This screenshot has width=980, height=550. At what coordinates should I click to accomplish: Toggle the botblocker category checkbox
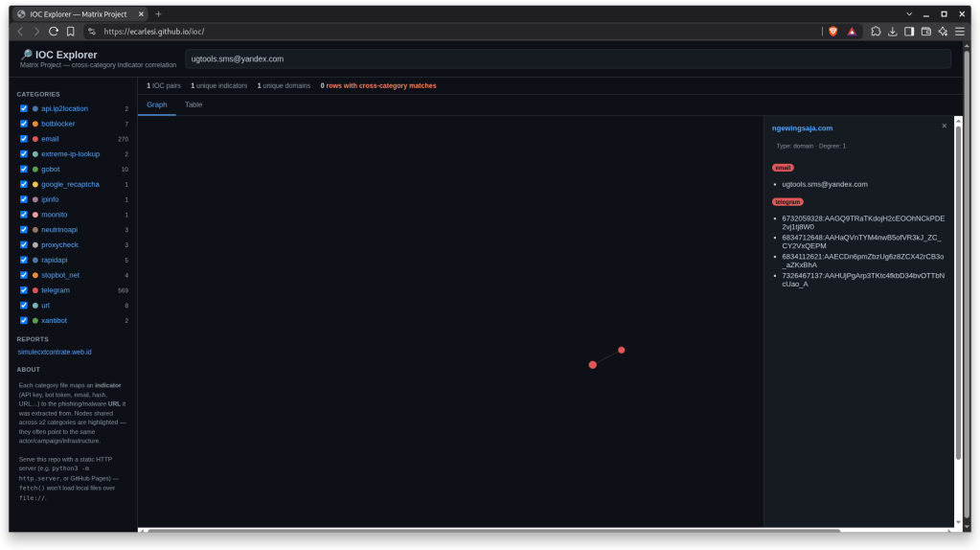24,124
